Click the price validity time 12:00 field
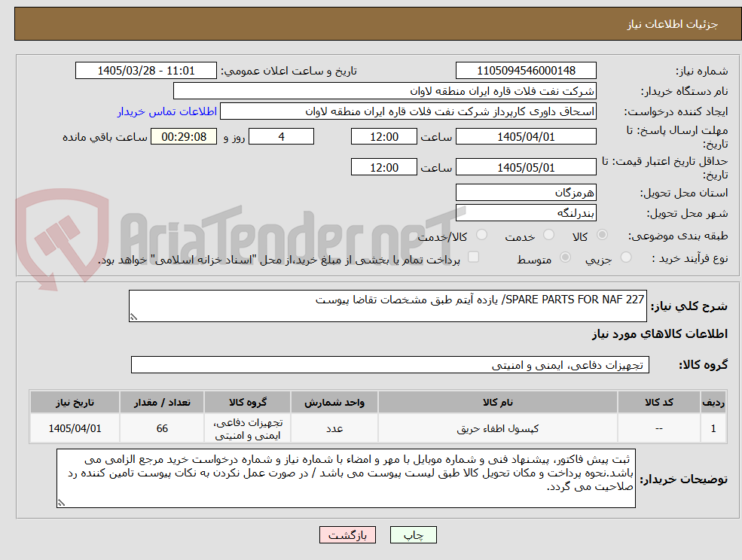 [383, 167]
